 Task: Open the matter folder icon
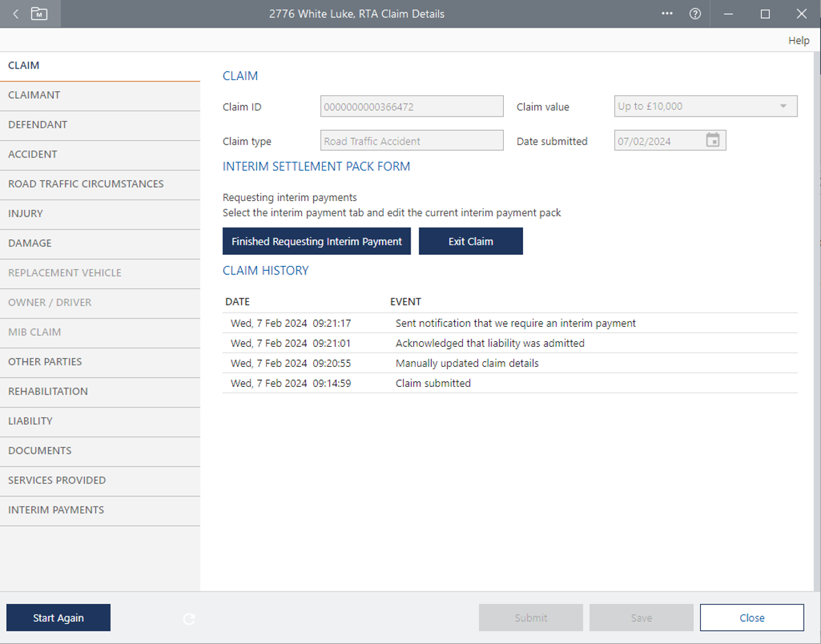[39, 14]
